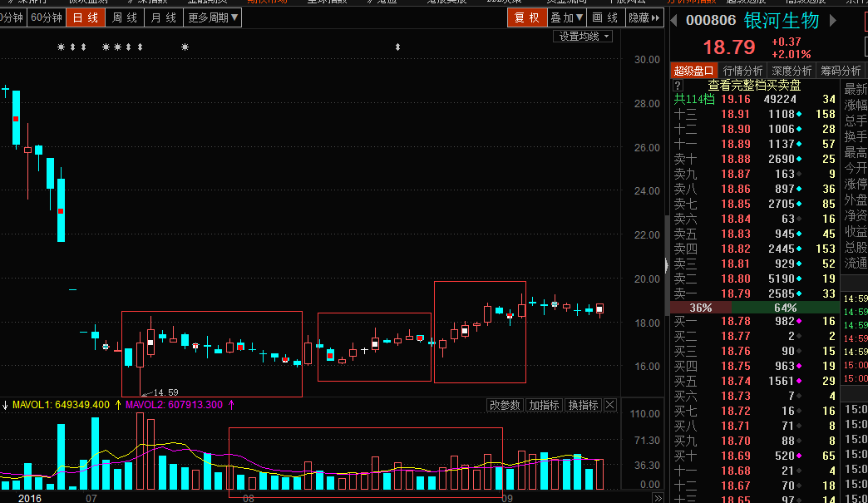Click the 买七 bid price 18.72

(736, 411)
